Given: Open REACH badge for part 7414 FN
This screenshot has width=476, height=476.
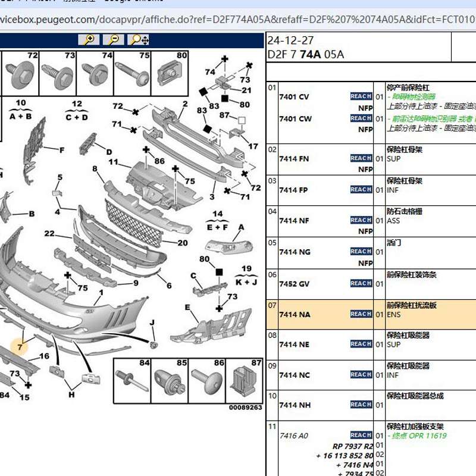Looking at the screenshot, I should pyautogui.click(x=361, y=158).
